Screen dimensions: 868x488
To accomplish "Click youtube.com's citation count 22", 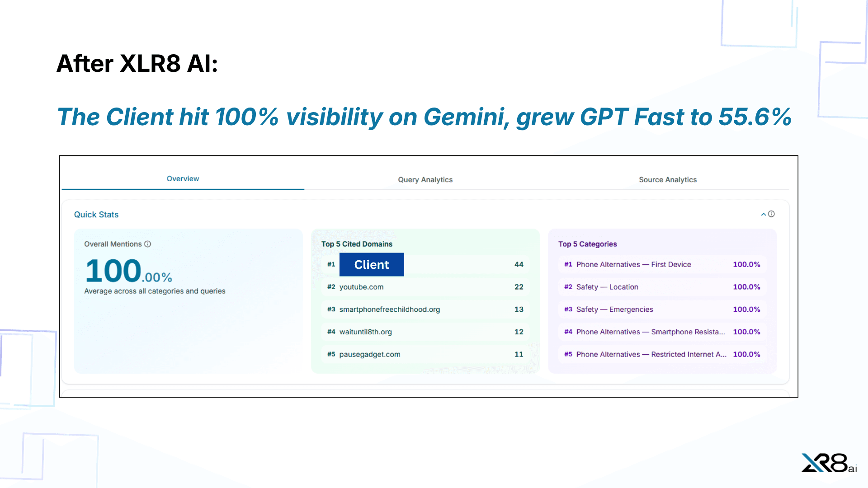I will tap(519, 287).
